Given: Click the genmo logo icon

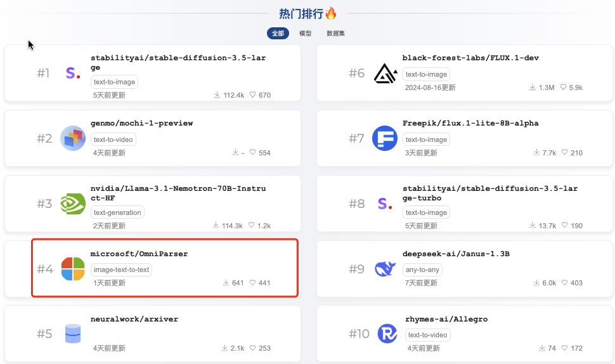Looking at the screenshot, I should [x=73, y=138].
